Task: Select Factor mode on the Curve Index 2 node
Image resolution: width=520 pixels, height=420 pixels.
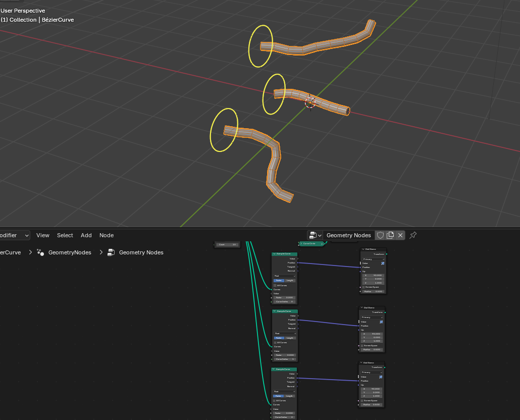Action: click(x=278, y=396)
